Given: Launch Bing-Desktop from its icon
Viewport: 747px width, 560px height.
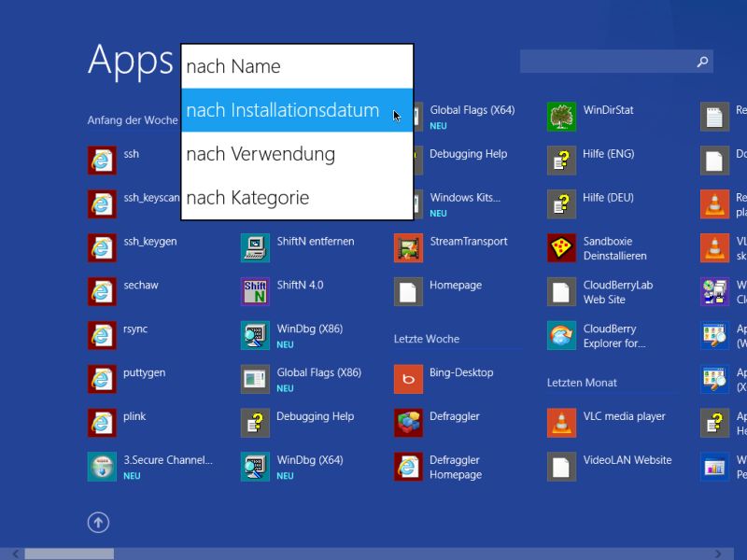Looking at the screenshot, I should (x=408, y=379).
